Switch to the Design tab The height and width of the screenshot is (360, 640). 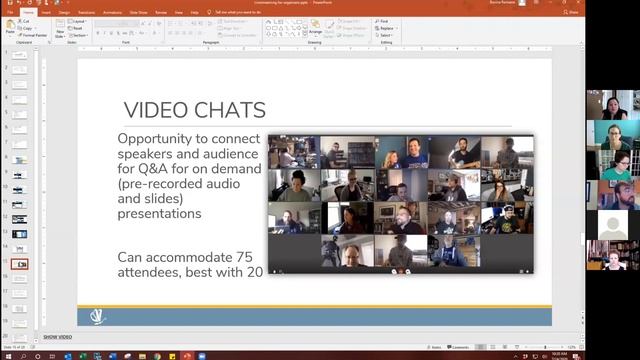pos(64,12)
